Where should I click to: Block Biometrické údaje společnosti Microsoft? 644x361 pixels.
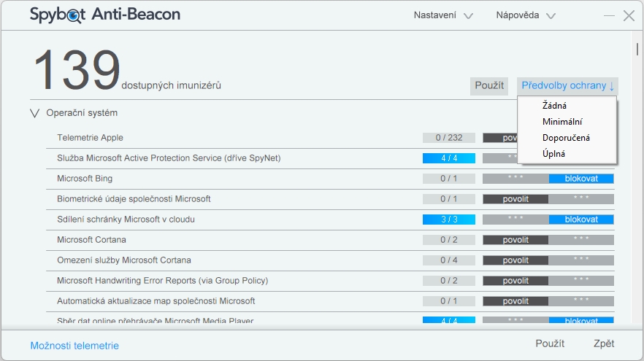(x=581, y=199)
